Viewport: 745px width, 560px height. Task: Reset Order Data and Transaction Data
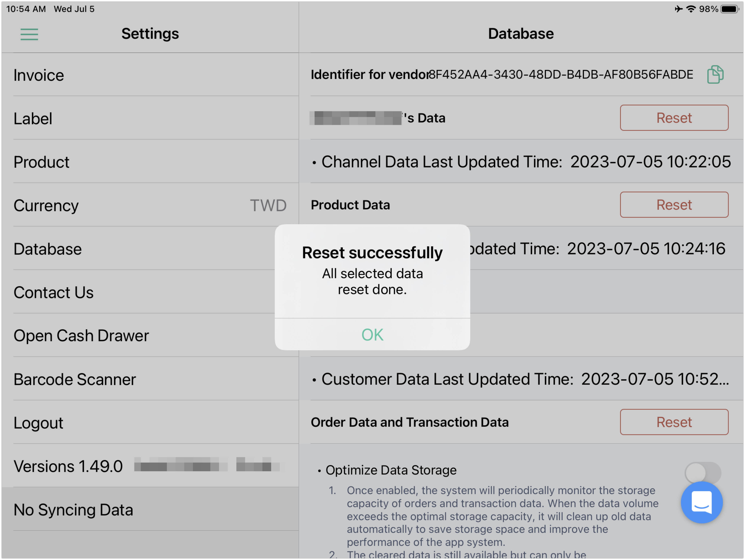674,422
